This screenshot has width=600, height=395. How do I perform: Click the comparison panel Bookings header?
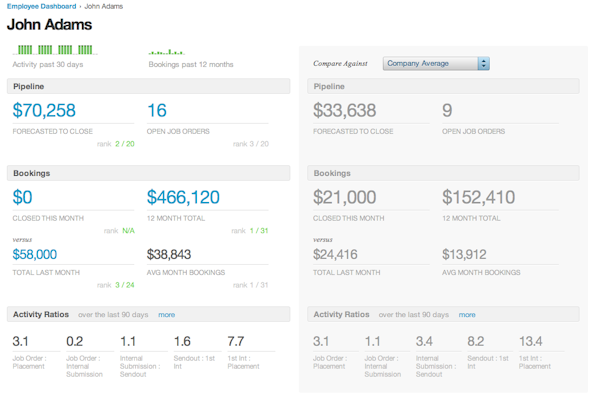(x=443, y=173)
